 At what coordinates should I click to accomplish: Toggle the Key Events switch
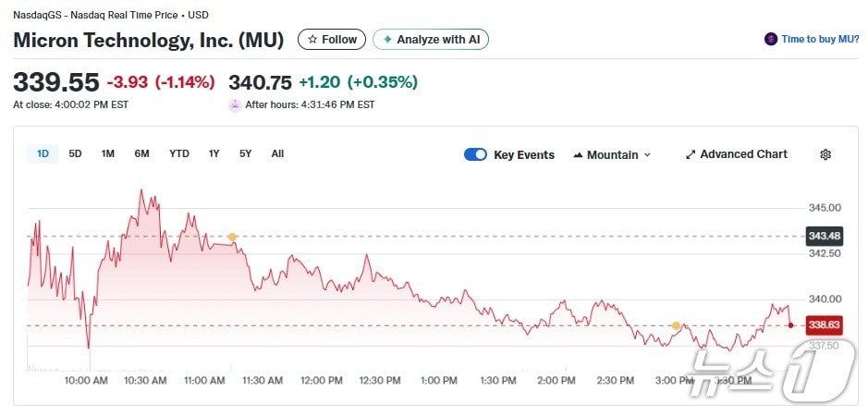tap(475, 154)
